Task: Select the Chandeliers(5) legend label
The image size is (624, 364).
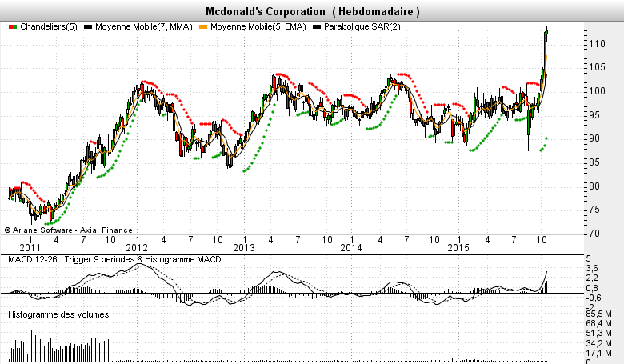Action: point(49,26)
